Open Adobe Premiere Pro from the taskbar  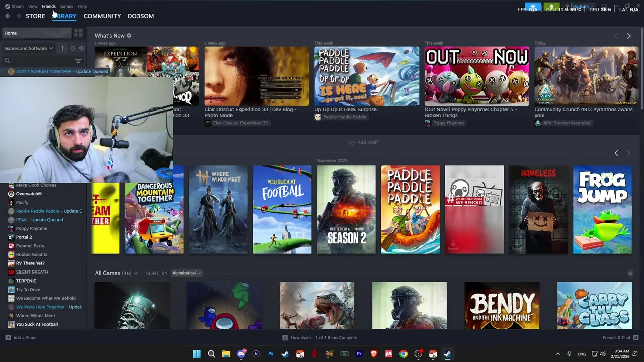coord(359,354)
